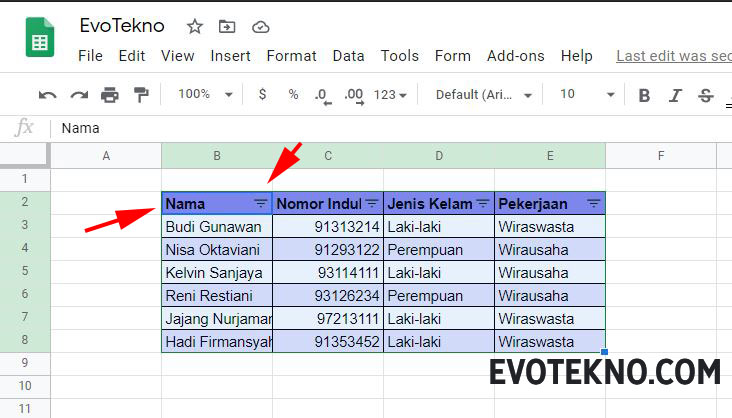Star the EvoTekno document
The width and height of the screenshot is (732, 418).
coord(195,27)
